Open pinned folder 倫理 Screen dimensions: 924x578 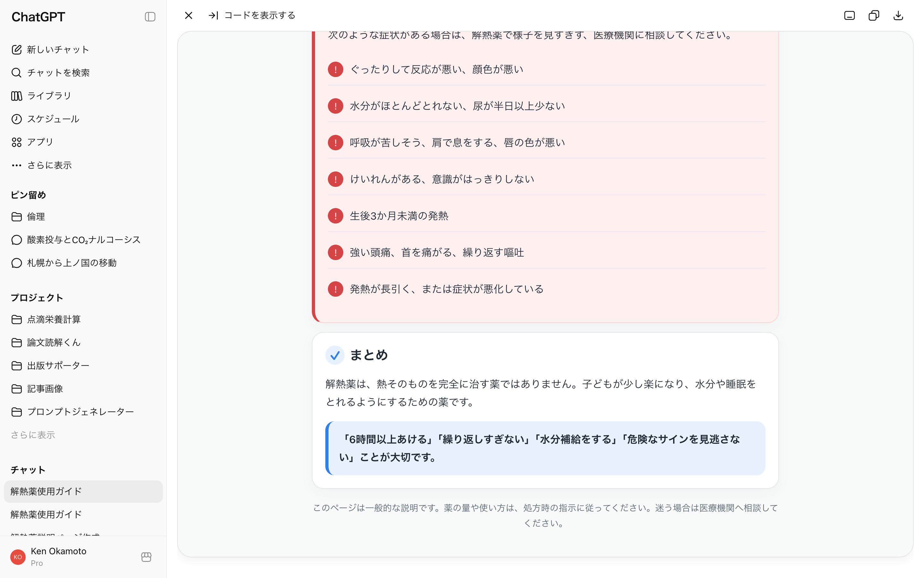(x=83, y=217)
